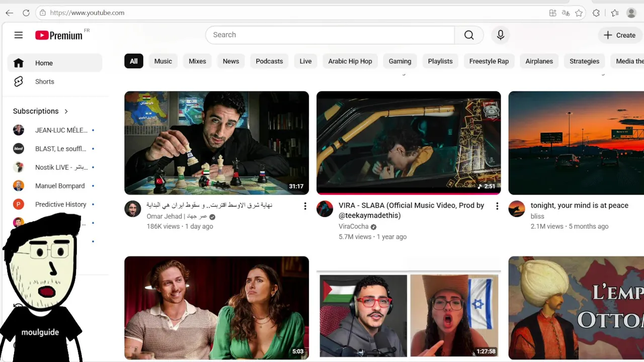The height and width of the screenshot is (362, 644).
Task: Reload the page in browser
Action: click(26, 13)
